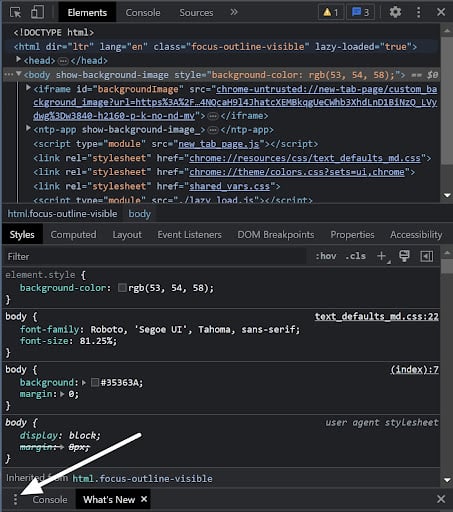Click the Elements panel scrollbar
453x512 pixels.
(447, 100)
